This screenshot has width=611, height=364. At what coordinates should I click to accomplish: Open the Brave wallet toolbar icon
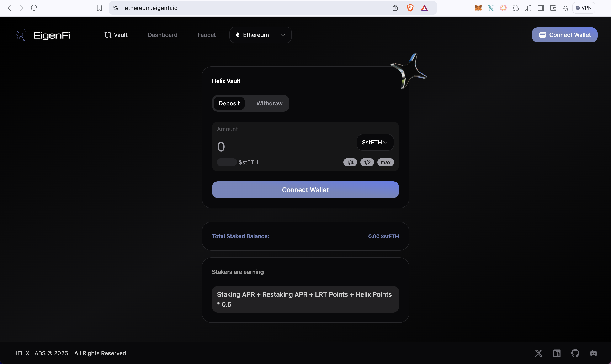click(553, 8)
